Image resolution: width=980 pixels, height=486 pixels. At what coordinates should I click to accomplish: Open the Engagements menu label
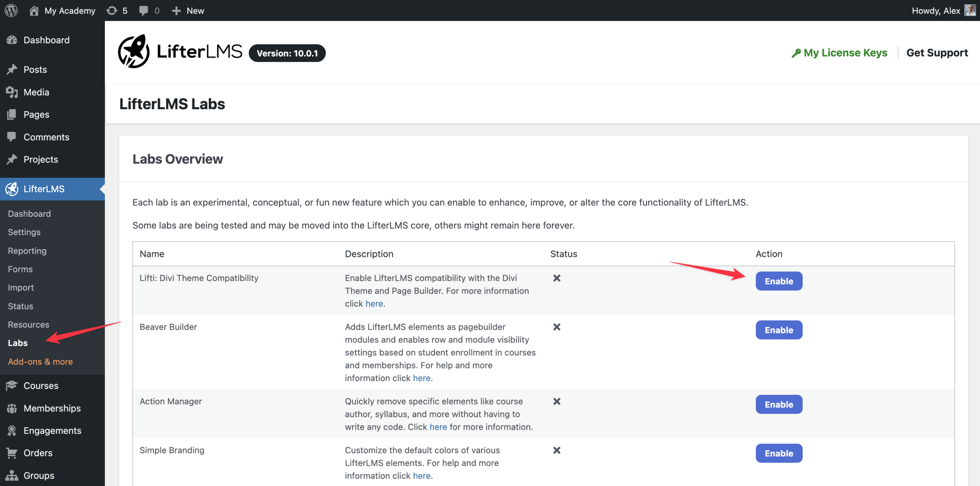[x=52, y=430]
